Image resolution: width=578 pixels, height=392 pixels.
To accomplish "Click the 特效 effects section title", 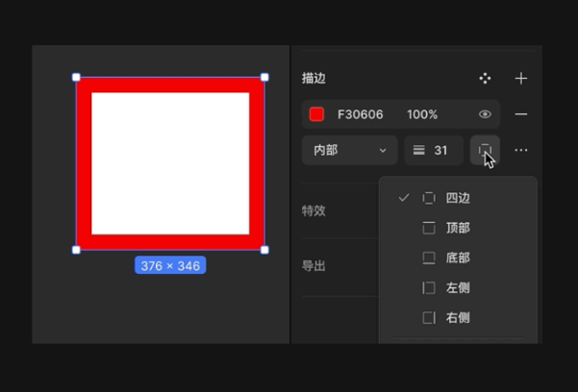I will pyautogui.click(x=314, y=210).
